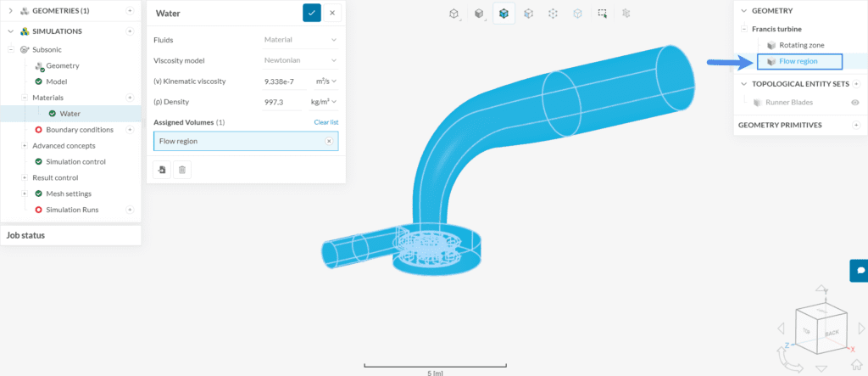
Task: Open the Viscosity model dropdown
Action: tap(301, 60)
